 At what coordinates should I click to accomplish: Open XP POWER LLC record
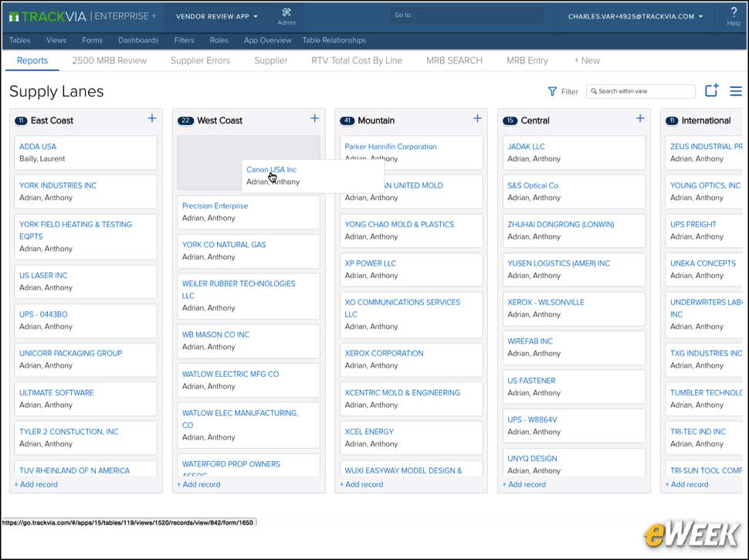click(370, 263)
